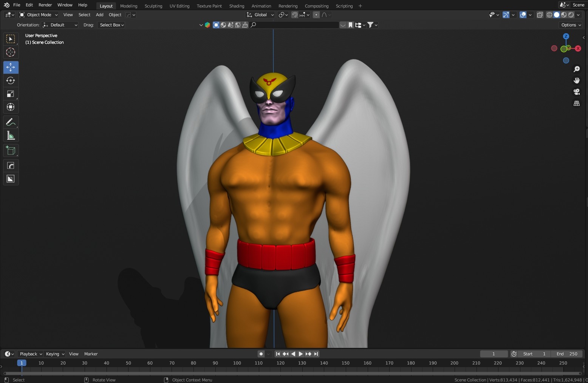This screenshot has width=588, height=383.
Task: Toggle proportional editing
Action: (316, 15)
